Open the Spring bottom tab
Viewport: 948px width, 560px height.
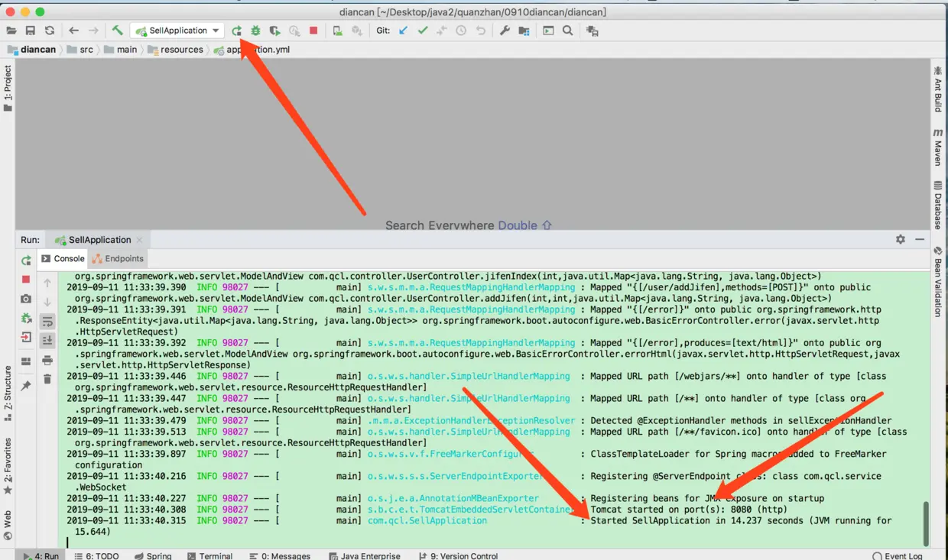pyautogui.click(x=152, y=555)
